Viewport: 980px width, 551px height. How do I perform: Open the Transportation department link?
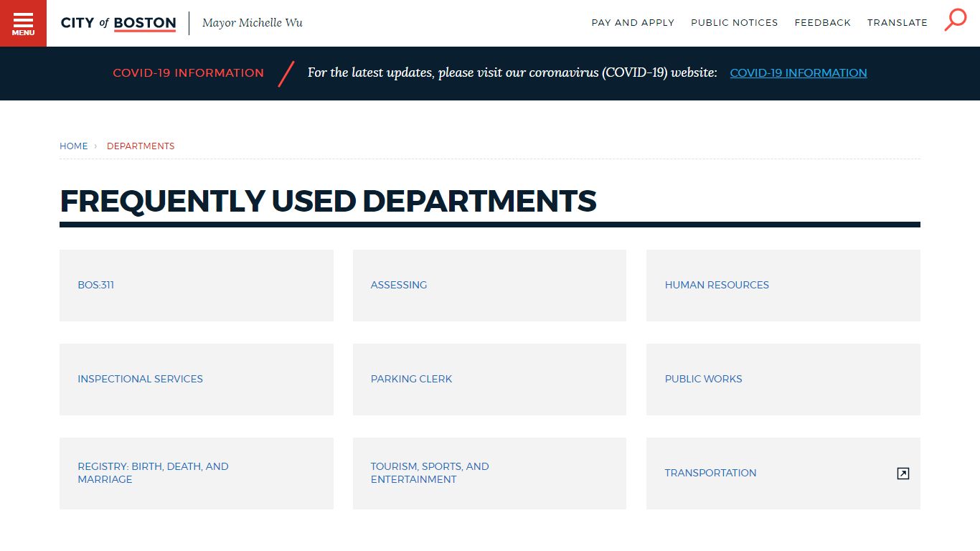tap(783, 474)
